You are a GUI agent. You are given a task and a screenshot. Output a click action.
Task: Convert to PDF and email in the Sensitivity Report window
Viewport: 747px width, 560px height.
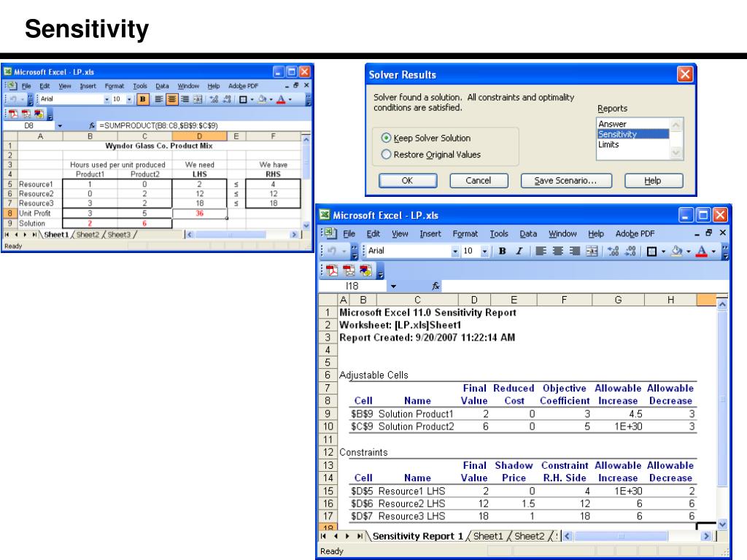(x=349, y=271)
